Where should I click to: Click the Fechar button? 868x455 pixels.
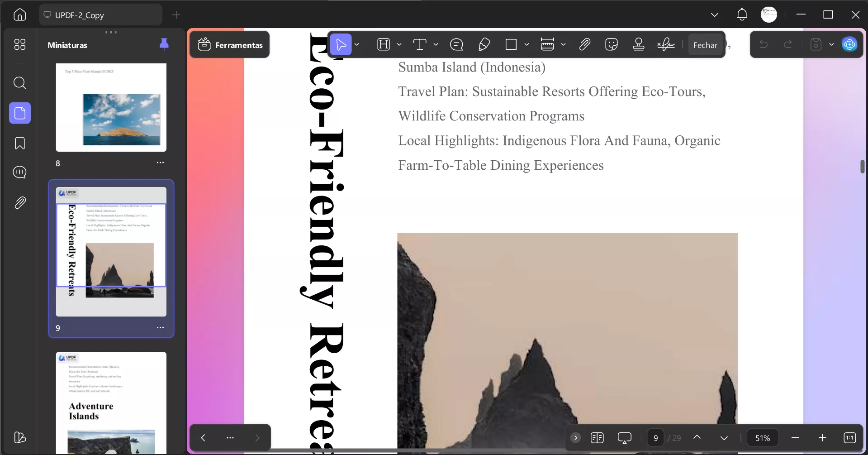click(x=705, y=45)
